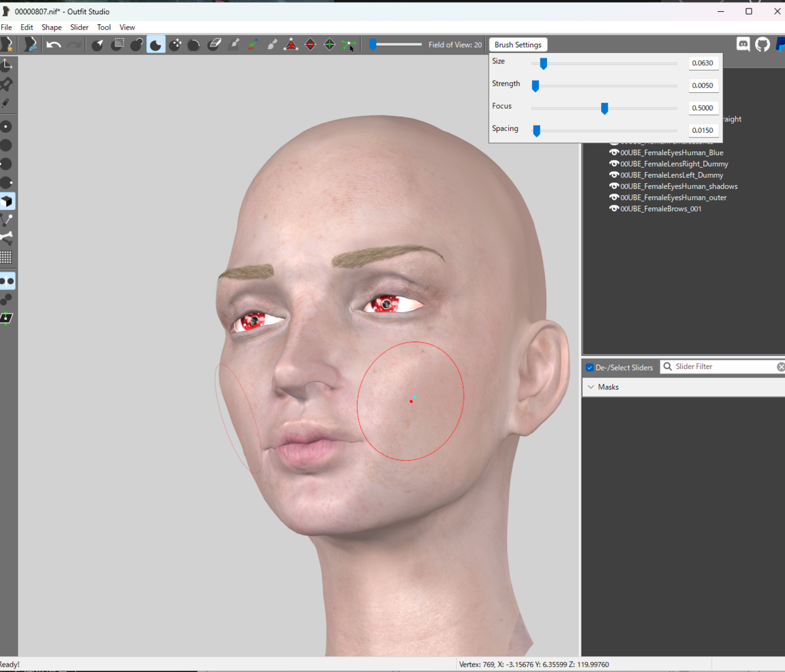Click the Undo arrow in toolbar
Viewport: 785px width, 672px height.
pyautogui.click(x=54, y=44)
